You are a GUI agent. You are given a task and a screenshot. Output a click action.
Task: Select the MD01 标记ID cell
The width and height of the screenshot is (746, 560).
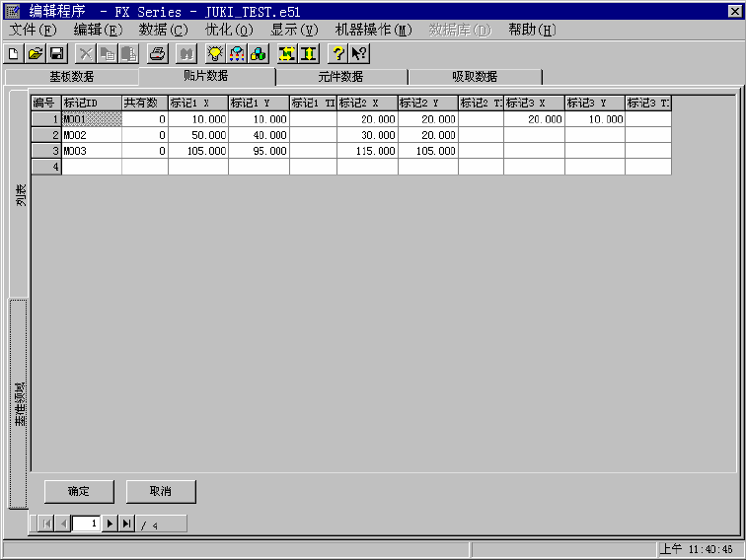[x=92, y=119]
